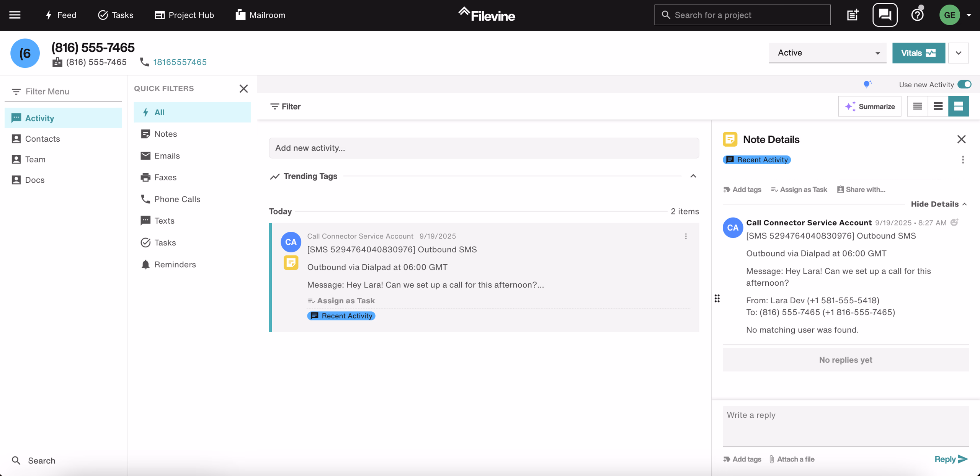
Task: Open the chat messages icon
Action: (885, 15)
